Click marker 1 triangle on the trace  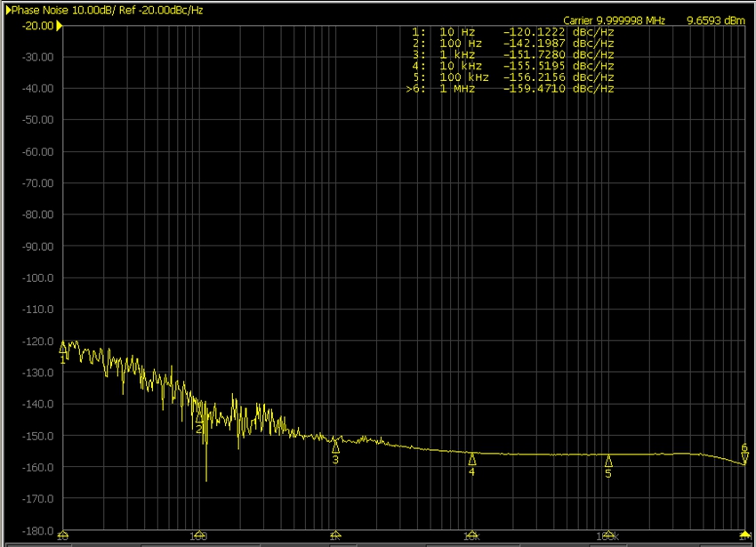tap(62, 348)
